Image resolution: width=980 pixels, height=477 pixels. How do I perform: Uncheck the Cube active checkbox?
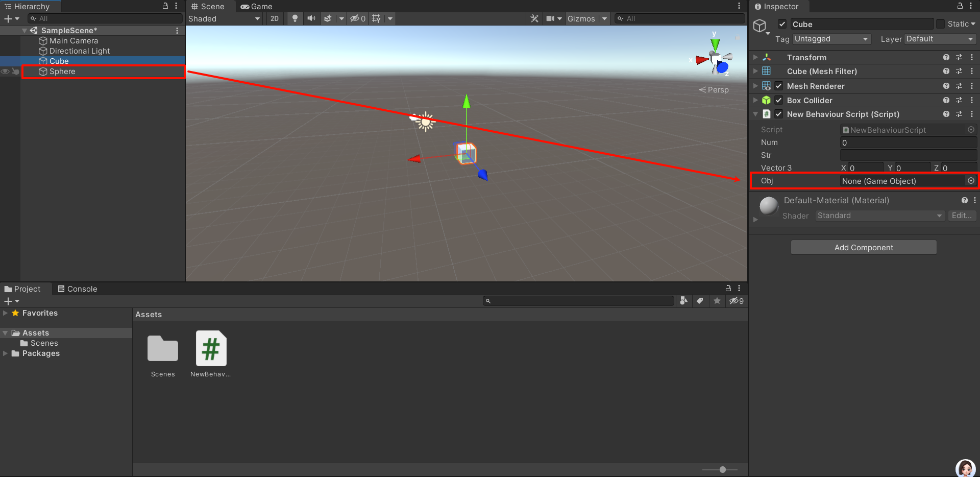pos(782,24)
